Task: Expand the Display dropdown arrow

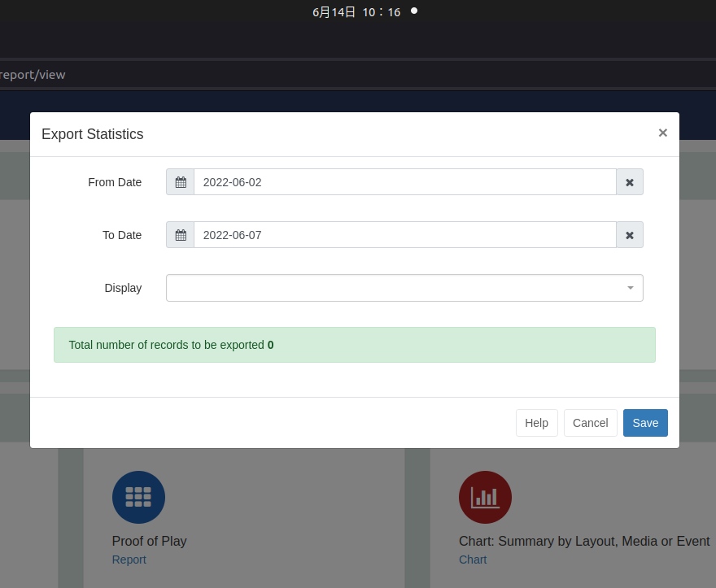Action: pyautogui.click(x=630, y=288)
